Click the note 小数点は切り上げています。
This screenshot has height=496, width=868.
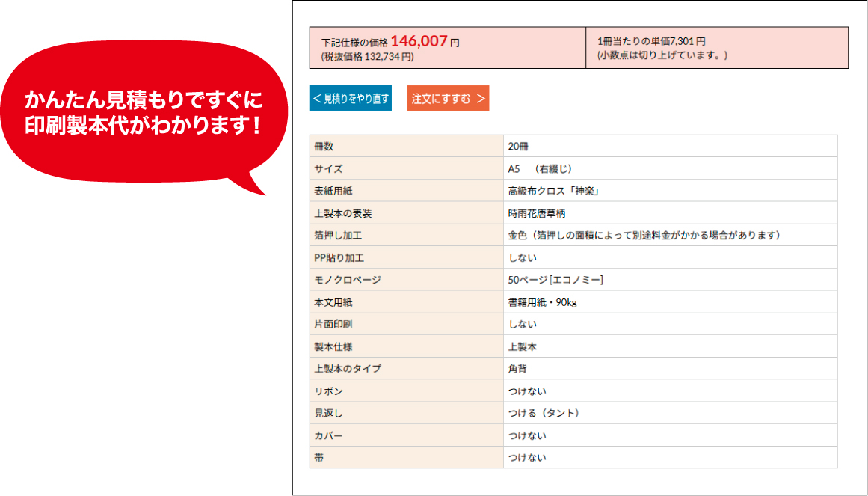pyautogui.click(x=662, y=56)
